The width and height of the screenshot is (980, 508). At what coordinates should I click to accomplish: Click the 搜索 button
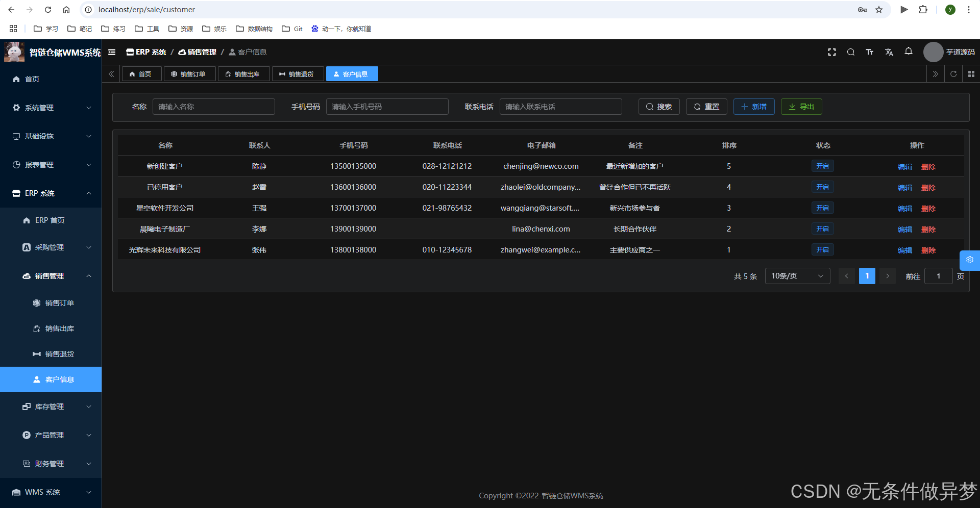(x=659, y=107)
